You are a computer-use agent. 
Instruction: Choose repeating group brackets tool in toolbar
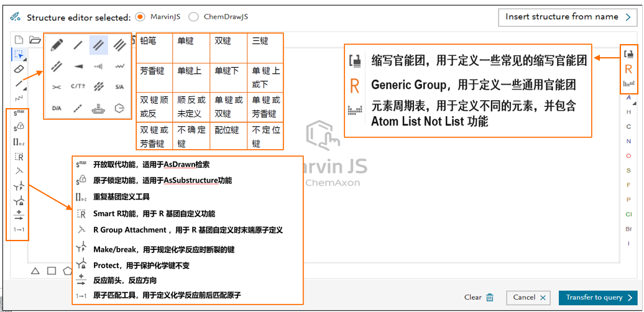[19, 142]
